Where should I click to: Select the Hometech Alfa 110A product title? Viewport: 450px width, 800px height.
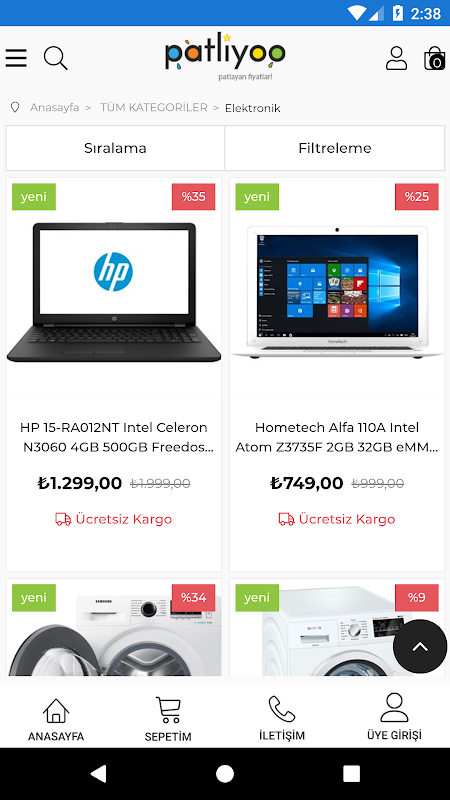point(337,437)
